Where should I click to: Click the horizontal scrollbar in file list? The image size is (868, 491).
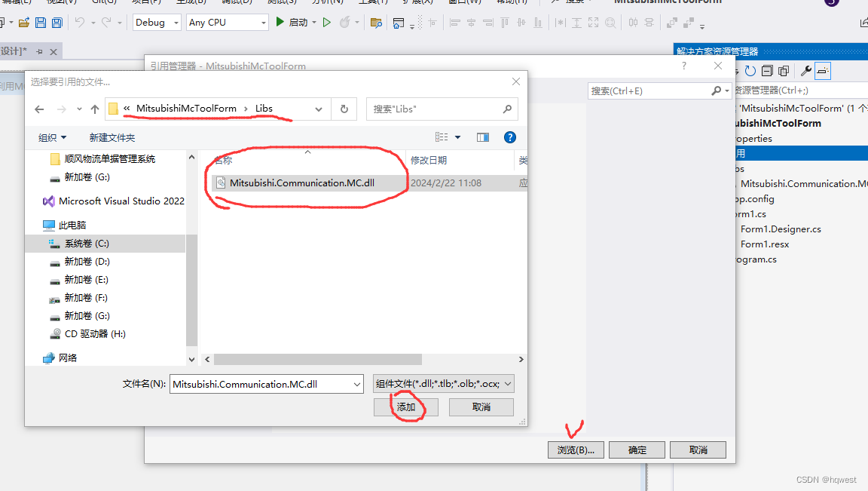(318, 359)
